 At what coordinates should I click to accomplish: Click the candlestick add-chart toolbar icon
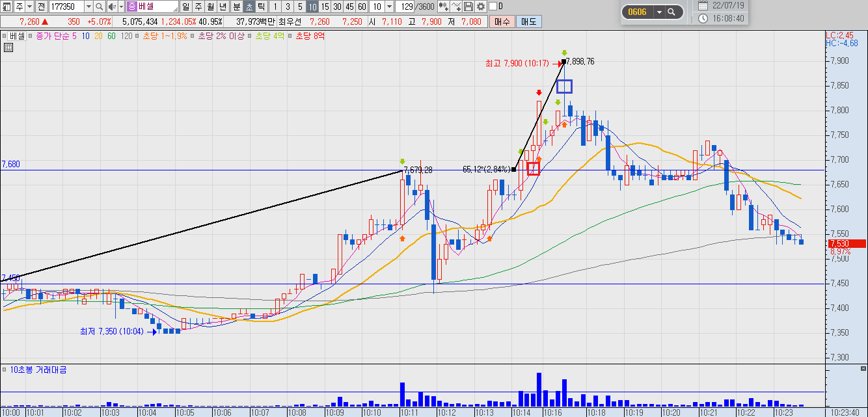[x=444, y=7]
